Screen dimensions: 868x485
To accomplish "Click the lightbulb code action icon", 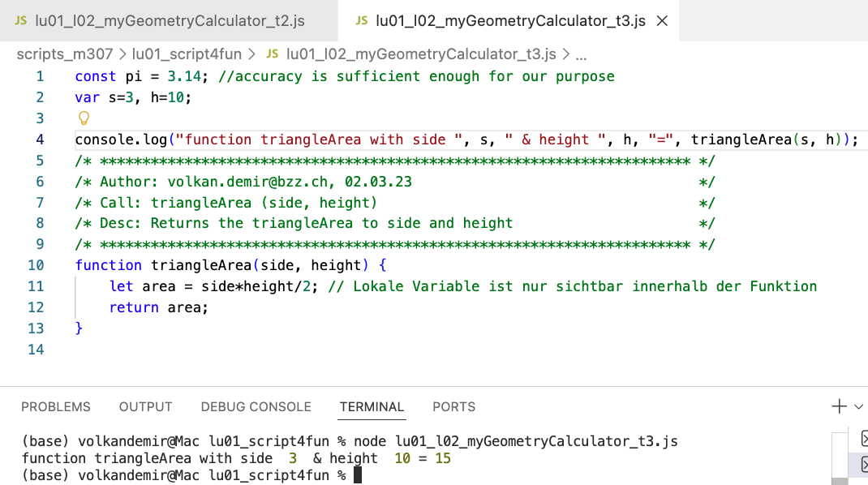I will [83, 119].
